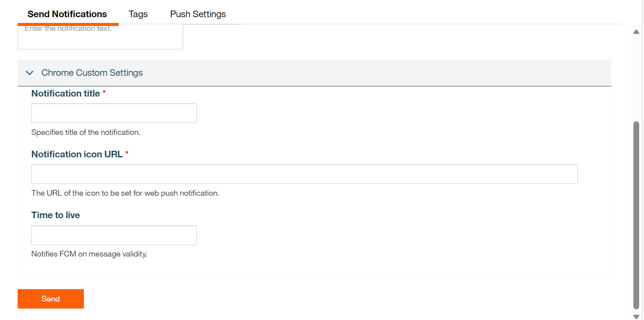
Task: Focus the Notification title input field
Action: (114, 113)
